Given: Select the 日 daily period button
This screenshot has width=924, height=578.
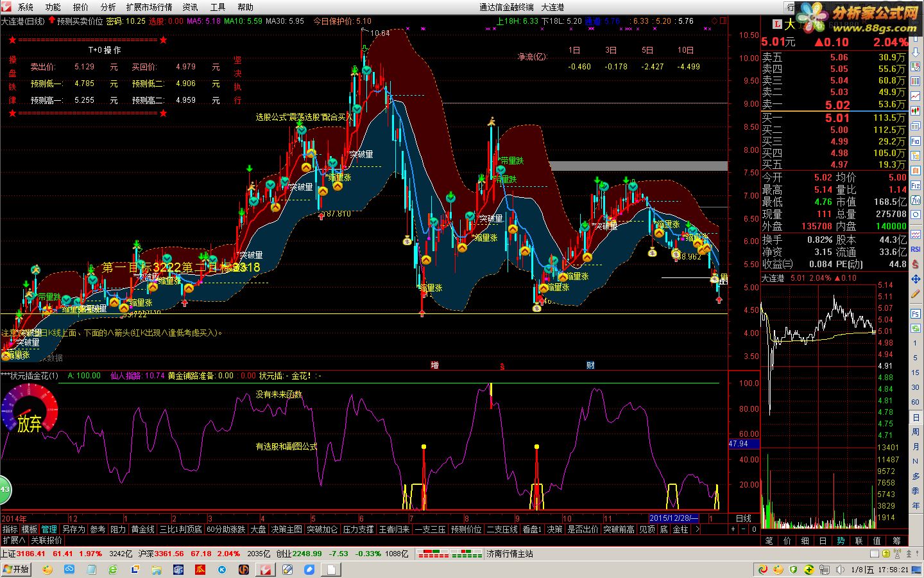Looking at the screenshot, I should pyautogui.click(x=916, y=417).
